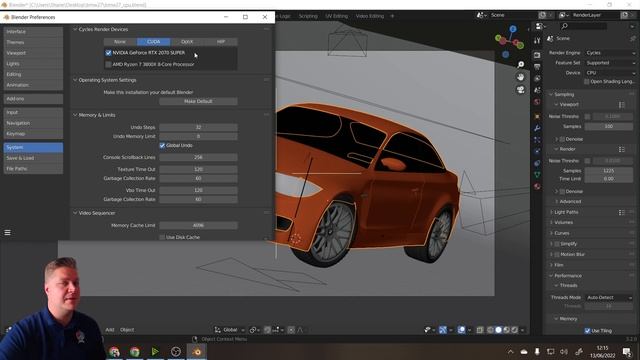Image resolution: width=640 pixels, height=360 pixels.
Task: Click the Blender icon in taskbar
Action: pos(197,351)
